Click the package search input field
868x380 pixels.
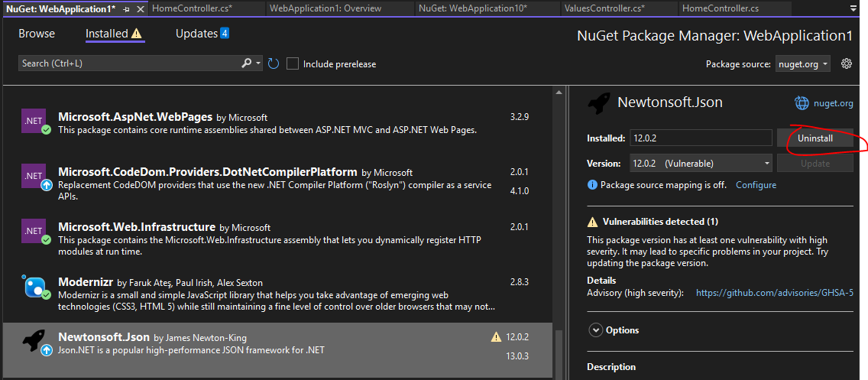pos(130,63)
